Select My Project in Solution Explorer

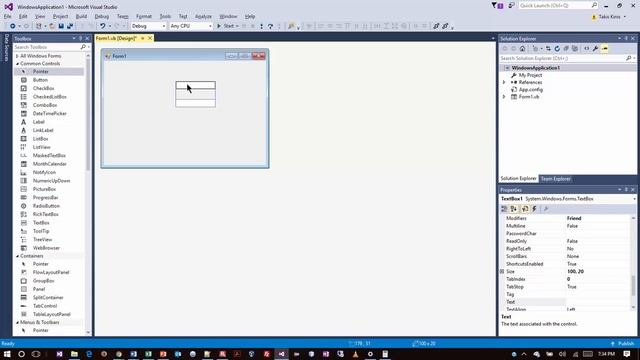click(x=530, y=75)
